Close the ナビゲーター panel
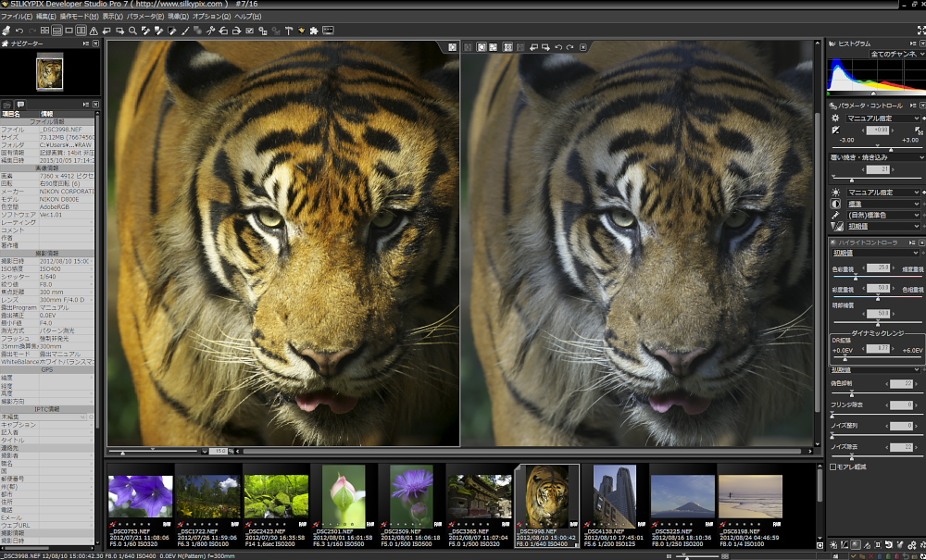The width and height of the screenshot is (926, 560). [x=95, y=44]
